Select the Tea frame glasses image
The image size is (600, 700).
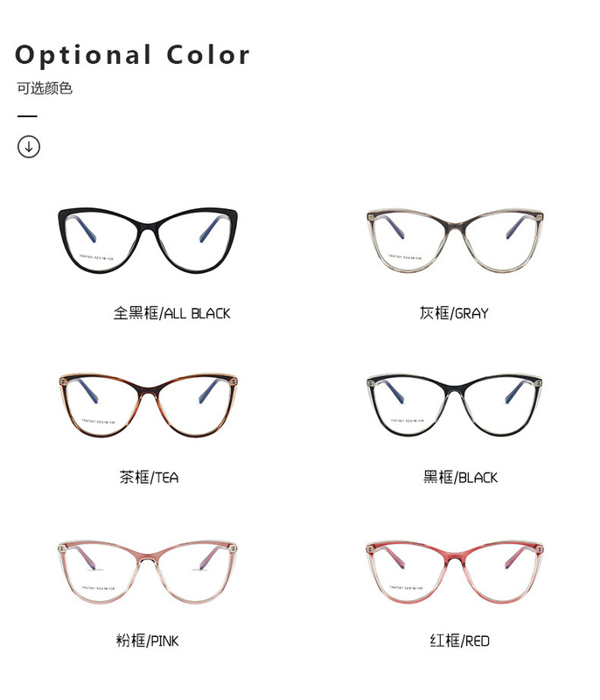click(x=148, y=405)
